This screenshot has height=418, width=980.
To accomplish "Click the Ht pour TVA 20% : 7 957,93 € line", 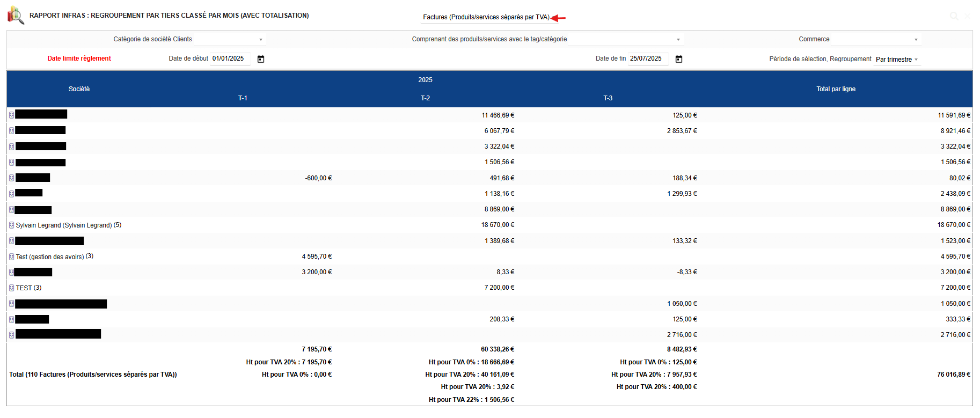I will [654, 375].
